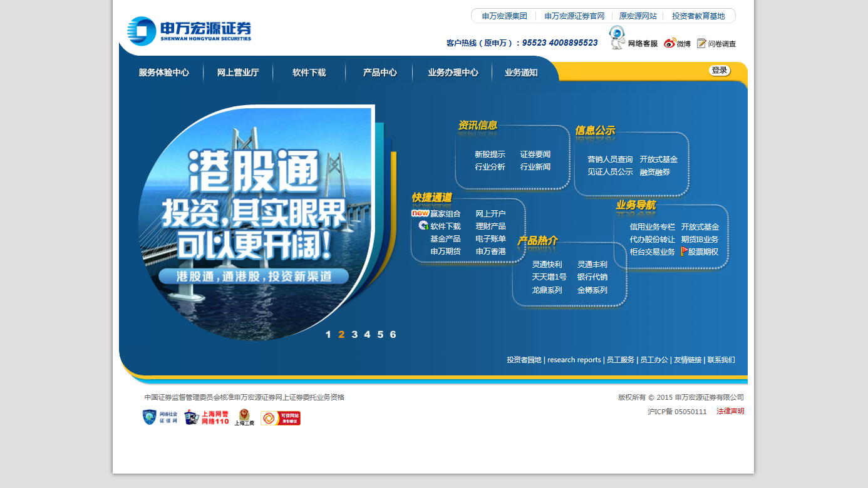Select 软件下载 in the navigation bar

pos(309,73)
